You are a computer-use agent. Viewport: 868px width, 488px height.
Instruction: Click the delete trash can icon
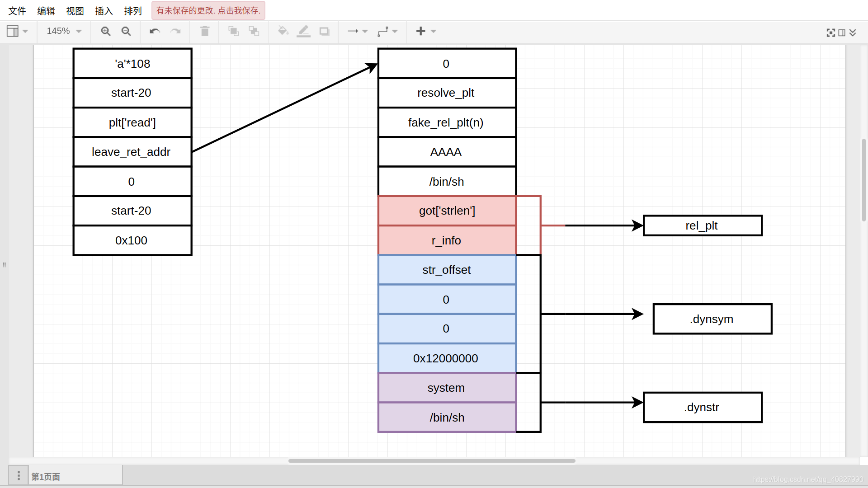point(205,31)
